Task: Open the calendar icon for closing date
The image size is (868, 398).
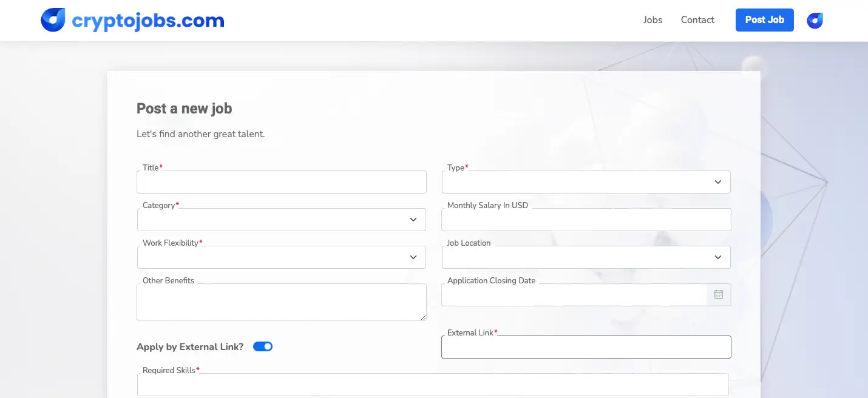Action: (x=719, y=295)
